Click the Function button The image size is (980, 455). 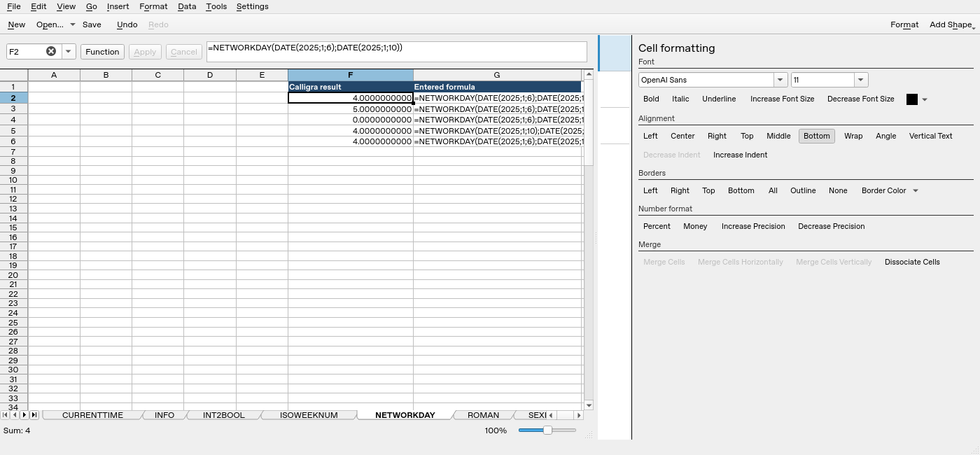click(102, 52)
